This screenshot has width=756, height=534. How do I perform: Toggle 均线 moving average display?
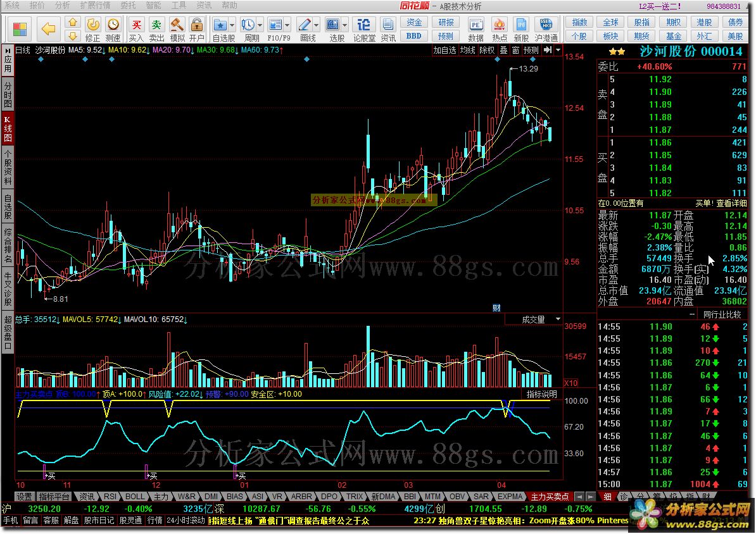click(468, 50)
